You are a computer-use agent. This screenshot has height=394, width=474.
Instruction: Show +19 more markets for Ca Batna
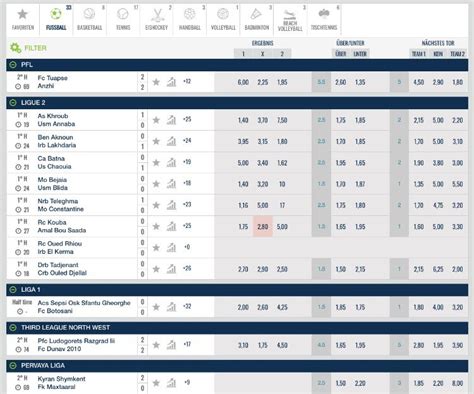coord(187,162)
